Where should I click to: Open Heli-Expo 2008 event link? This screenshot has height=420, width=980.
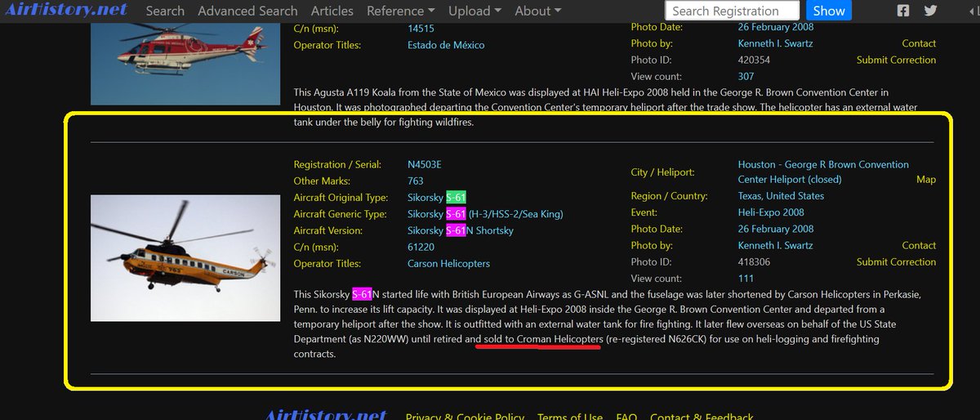click(771, 212)
